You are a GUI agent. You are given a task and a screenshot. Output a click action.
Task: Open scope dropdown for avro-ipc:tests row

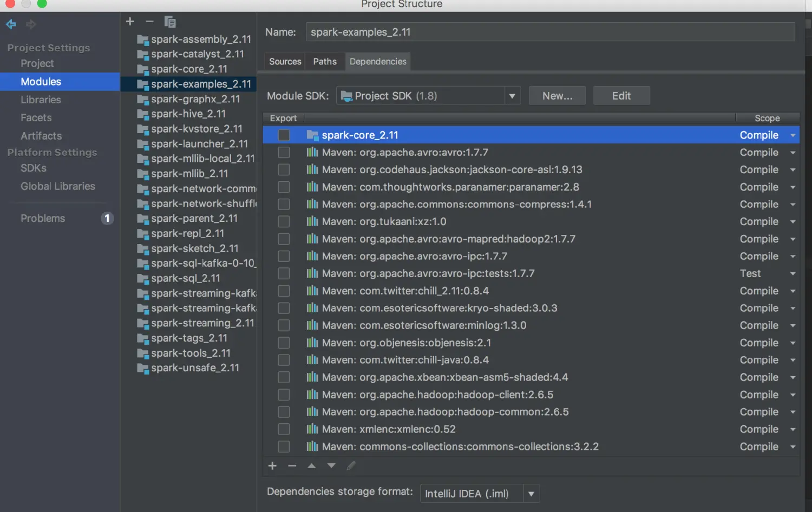[793, 274]
